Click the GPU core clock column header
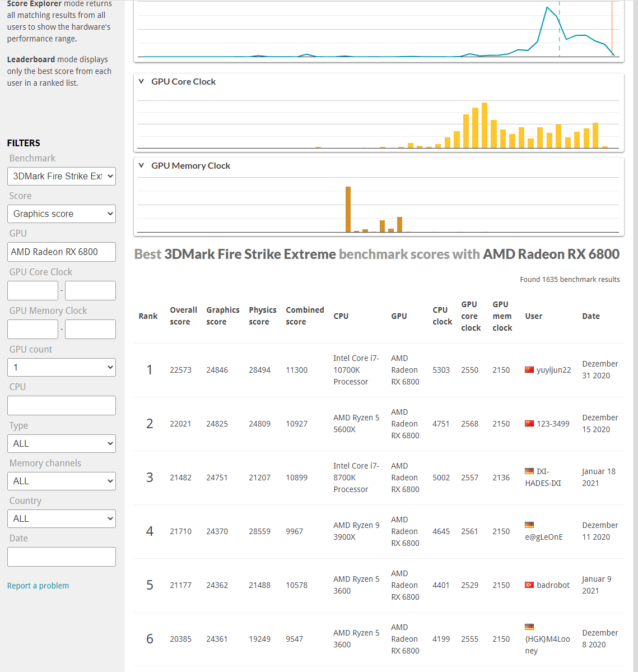Image resolution: width=638 pixels, height=672 pixels. [471, 316]
